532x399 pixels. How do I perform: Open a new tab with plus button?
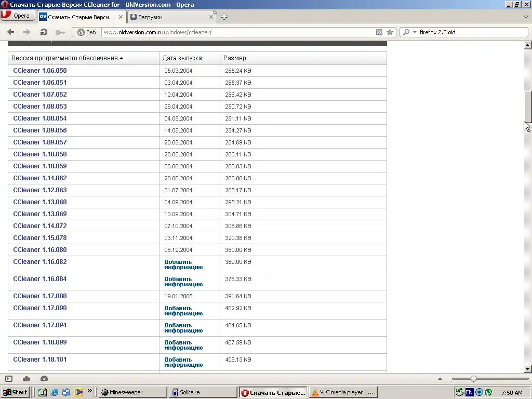[224, 17]
